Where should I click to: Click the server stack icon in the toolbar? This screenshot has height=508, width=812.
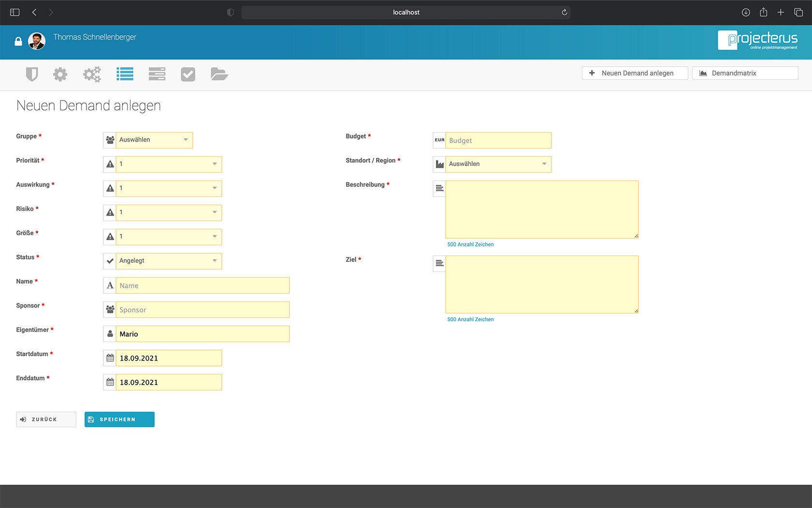tap(157, 74)
